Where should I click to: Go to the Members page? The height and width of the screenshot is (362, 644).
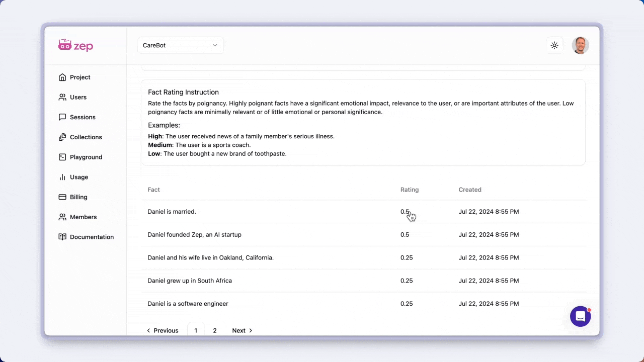coord(83,217)
